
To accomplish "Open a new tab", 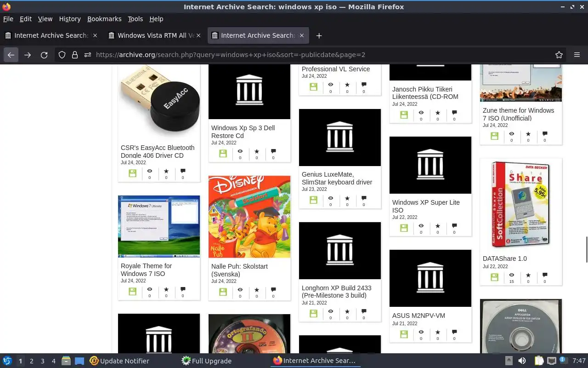I will (x=319, y=35).
